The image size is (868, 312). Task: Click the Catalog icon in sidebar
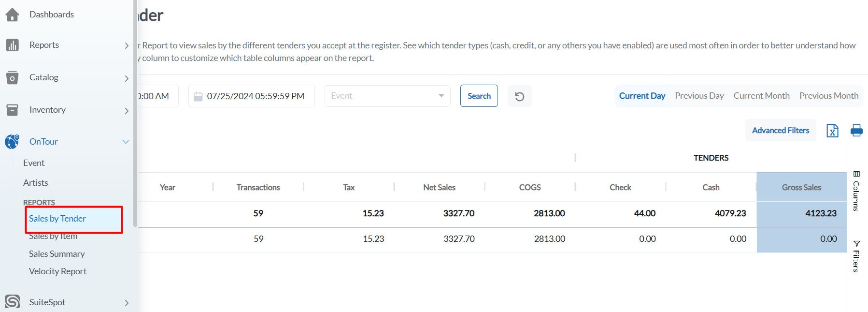point(12,77)
